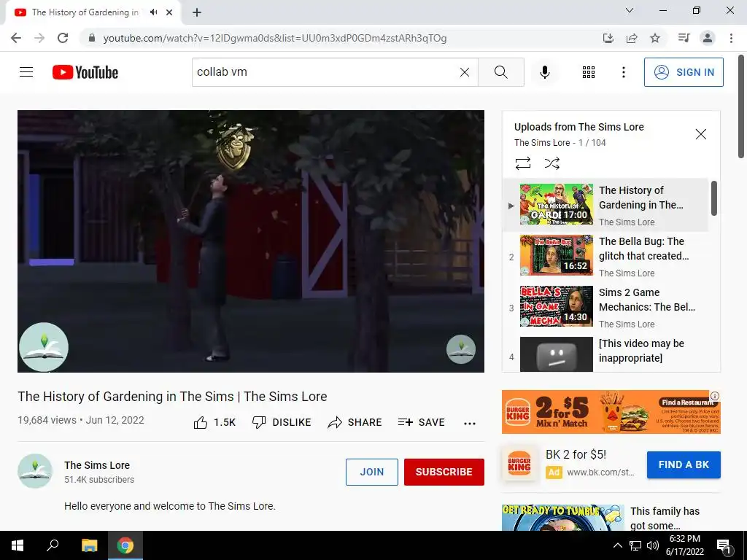Show hidden system tray icons
Viewport: 747px width, 560px height.
click(617, 545)
